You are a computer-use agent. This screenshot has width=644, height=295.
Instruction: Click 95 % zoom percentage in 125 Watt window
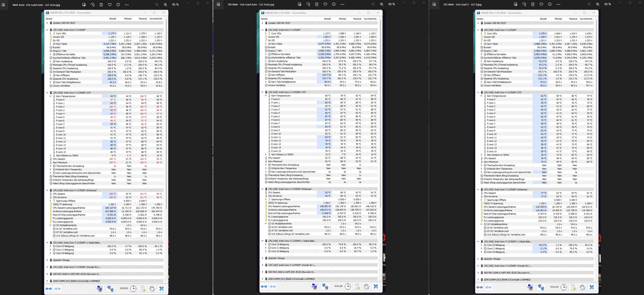pos(607,4)
